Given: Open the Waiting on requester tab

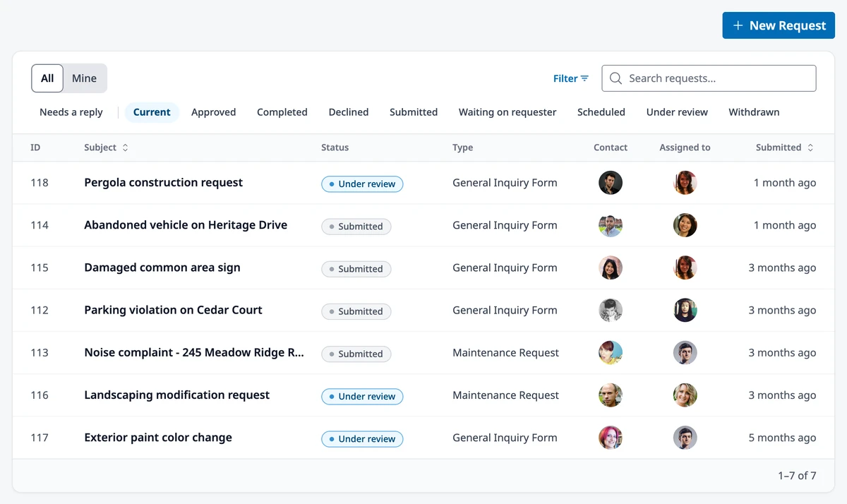Looking at the screenshot, I should (x=507, y=112).
